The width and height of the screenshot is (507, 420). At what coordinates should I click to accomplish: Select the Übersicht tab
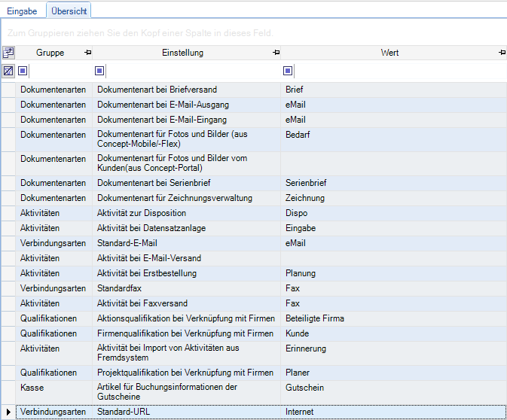click(x=69, y=11)
